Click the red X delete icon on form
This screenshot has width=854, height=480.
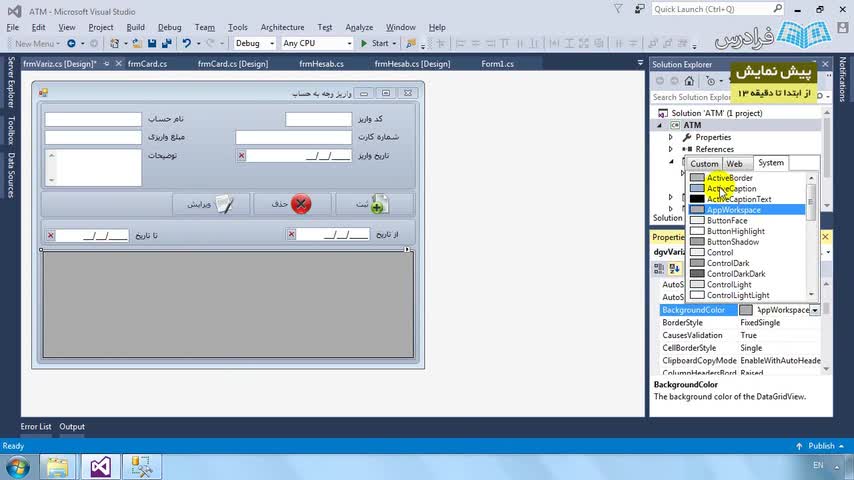click(x=301, y=204)
